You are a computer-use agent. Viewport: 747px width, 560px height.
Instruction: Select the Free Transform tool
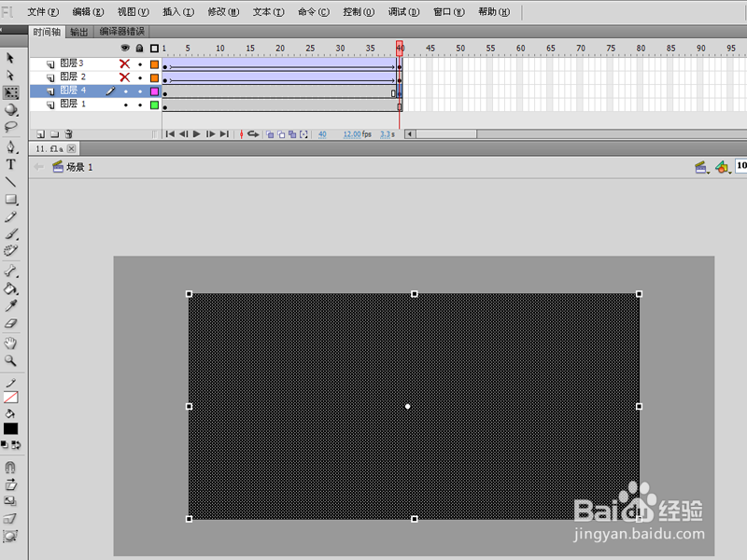click(x=10, y=92)
